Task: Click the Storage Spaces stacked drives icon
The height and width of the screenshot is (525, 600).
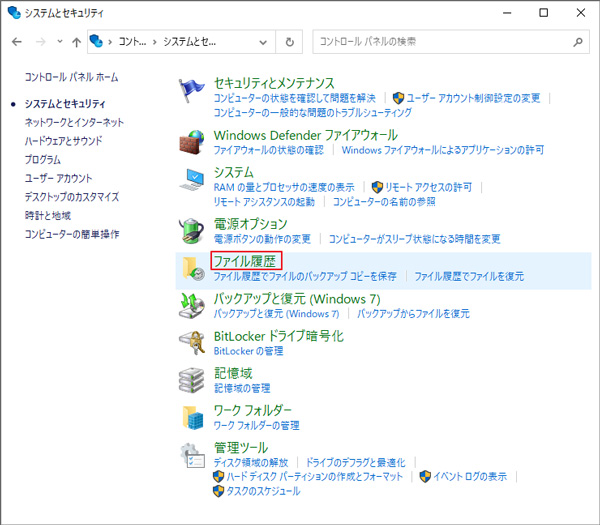Action: pos(191,380)
